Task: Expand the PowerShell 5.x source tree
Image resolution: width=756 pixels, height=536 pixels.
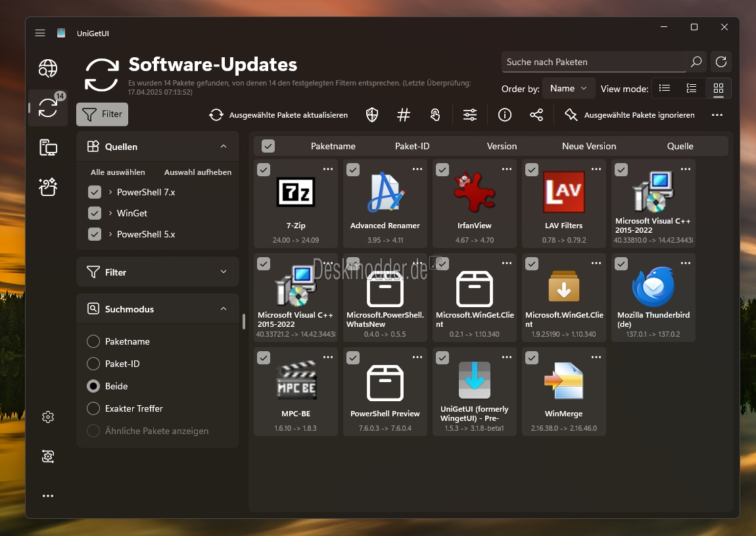Action: (110, 234)
